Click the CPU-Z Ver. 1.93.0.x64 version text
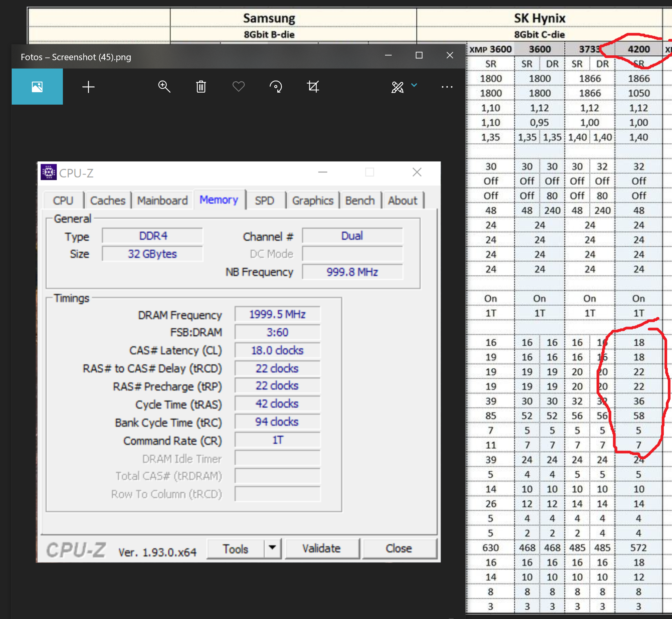 (158, 552)
